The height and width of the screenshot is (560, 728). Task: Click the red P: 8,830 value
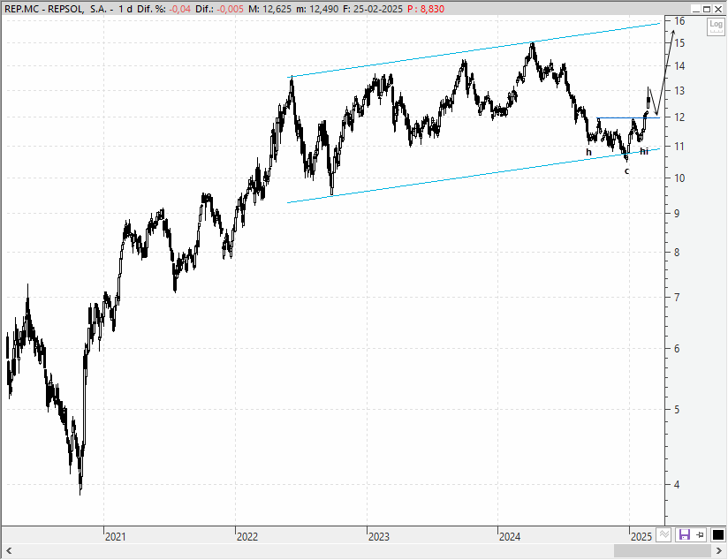tap(426, 10)
